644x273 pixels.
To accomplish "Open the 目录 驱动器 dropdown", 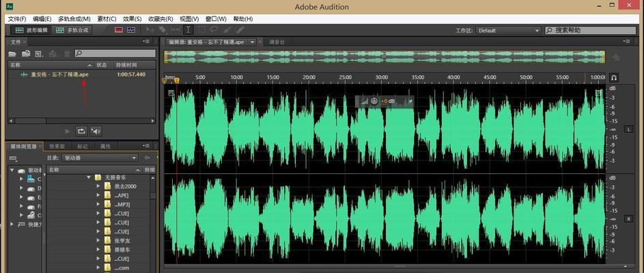I will coord(100,158).
